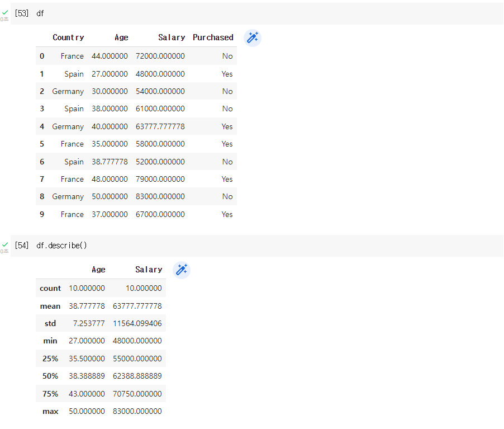Click mean salary 63777.777778 in describe table
This screenshot has width=504, height=429.
pyautogui.click(x=137, y=306)
